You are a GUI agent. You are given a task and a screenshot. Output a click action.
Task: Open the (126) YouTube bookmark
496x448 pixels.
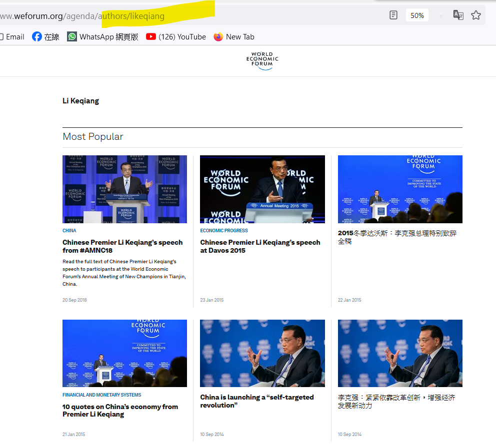pos(176,37)
